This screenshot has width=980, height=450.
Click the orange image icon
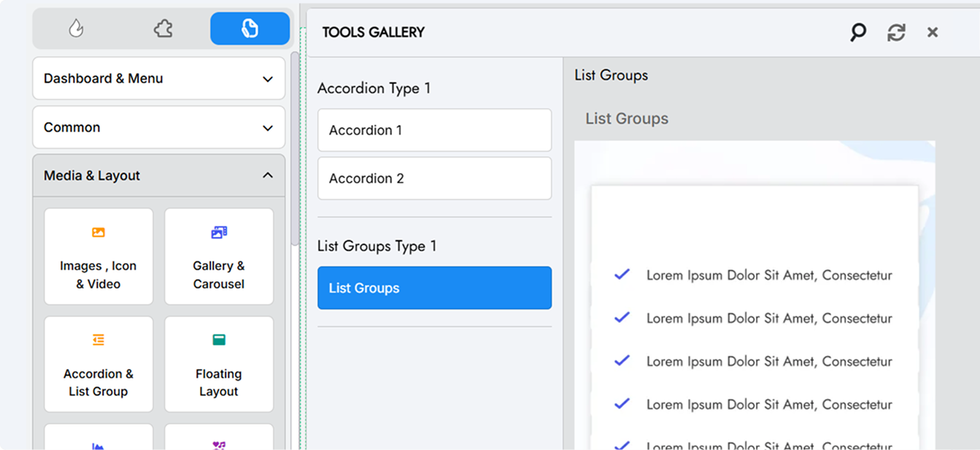point(99,232)
